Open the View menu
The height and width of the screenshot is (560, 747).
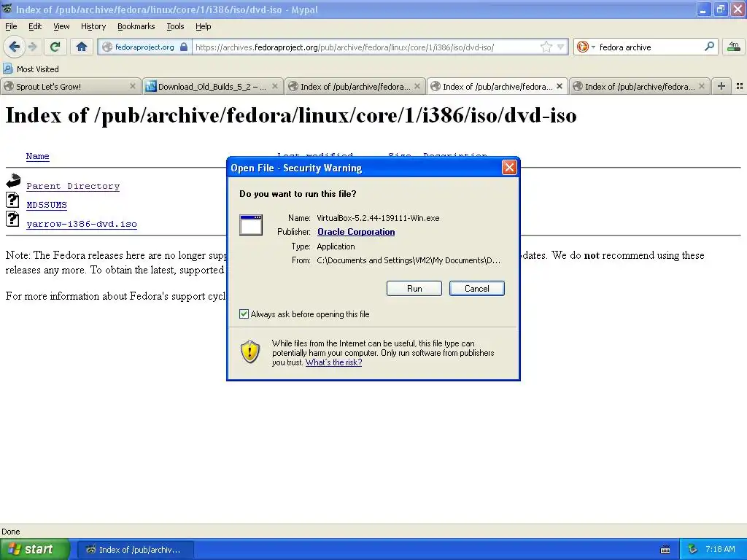[61, 26]
